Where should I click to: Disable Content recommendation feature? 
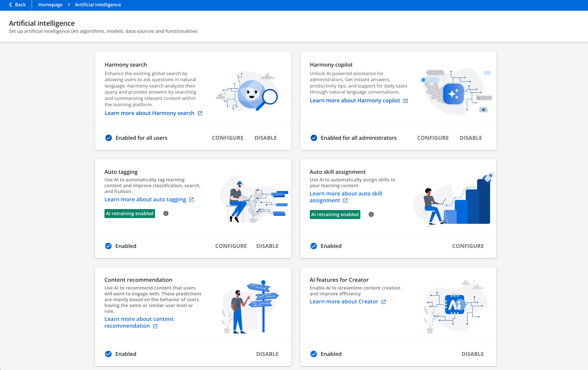[267, 354]
